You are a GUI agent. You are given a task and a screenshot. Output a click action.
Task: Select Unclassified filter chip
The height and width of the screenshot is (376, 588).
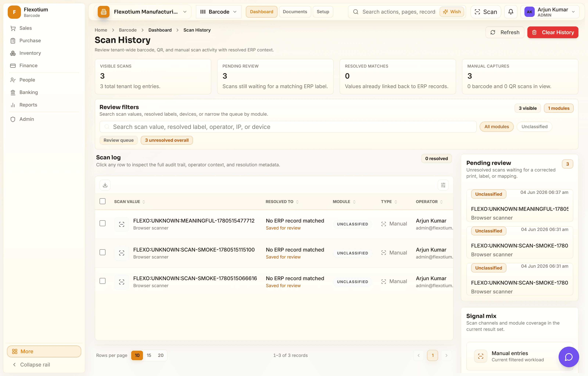(x=534, y=126)
